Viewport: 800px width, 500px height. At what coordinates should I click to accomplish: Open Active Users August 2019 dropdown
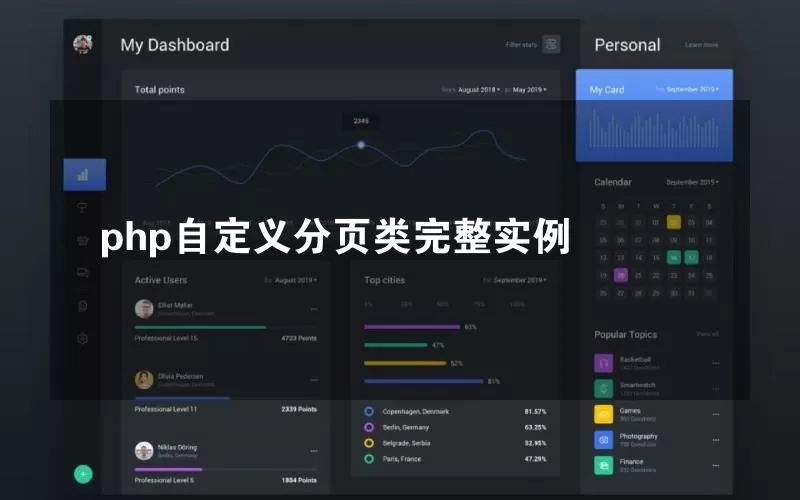click(296, 280)
